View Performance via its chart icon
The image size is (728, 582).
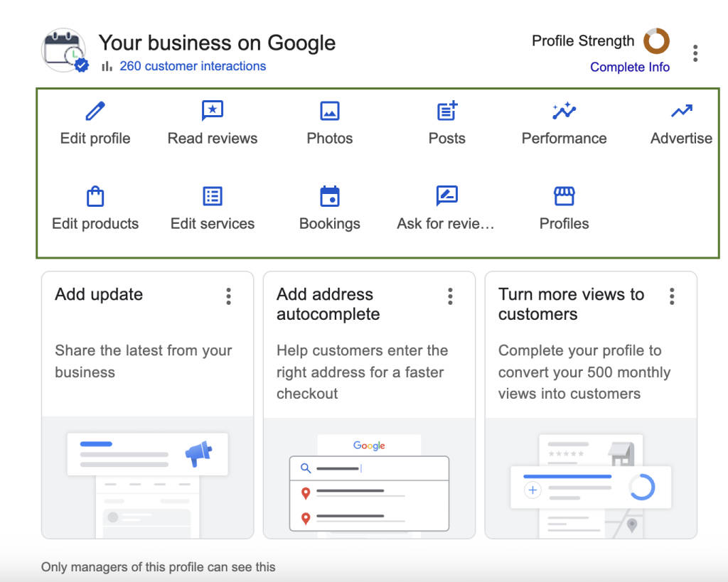(x=564, y=111)
